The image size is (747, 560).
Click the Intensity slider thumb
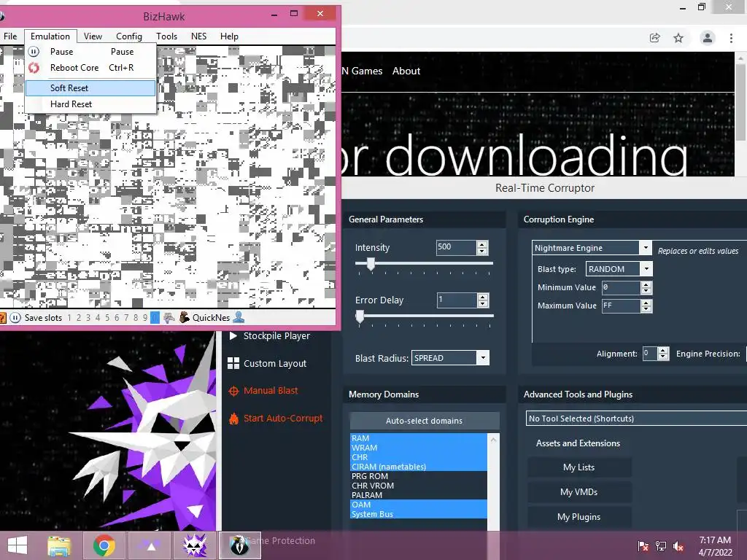click(x=371, y=264)
